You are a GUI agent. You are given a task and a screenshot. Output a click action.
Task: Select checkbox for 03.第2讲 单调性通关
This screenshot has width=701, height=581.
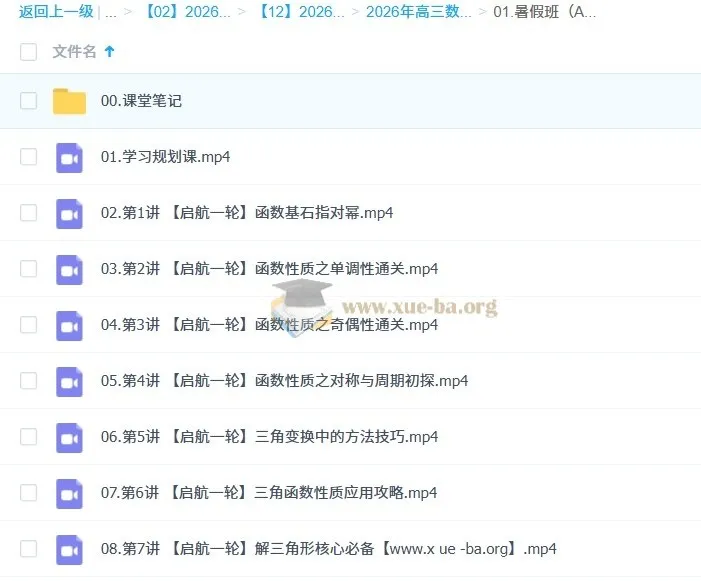point(29,269)
